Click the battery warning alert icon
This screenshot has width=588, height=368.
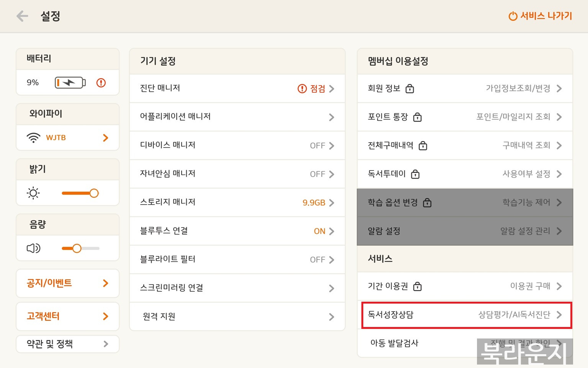click(101, 83)
